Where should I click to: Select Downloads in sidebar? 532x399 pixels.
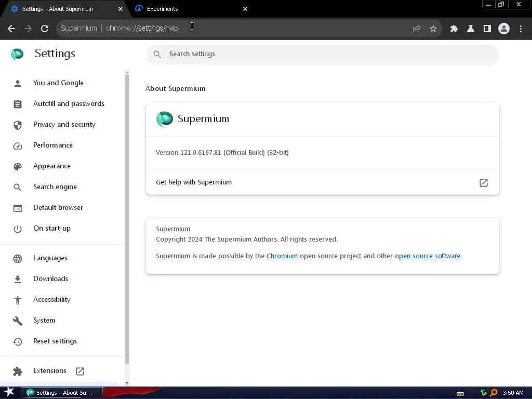click(x=50, y=279)
